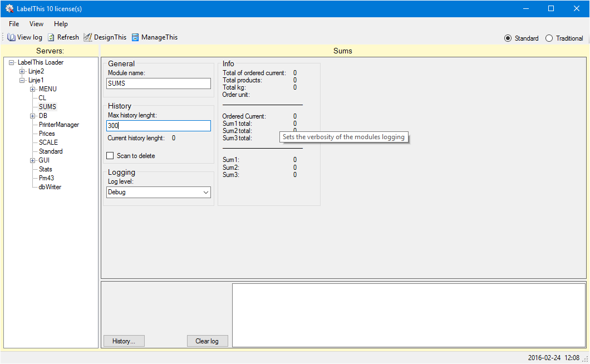Click the Max history length input field
This screenshot has width=590, height=364.
pos(159,126)
